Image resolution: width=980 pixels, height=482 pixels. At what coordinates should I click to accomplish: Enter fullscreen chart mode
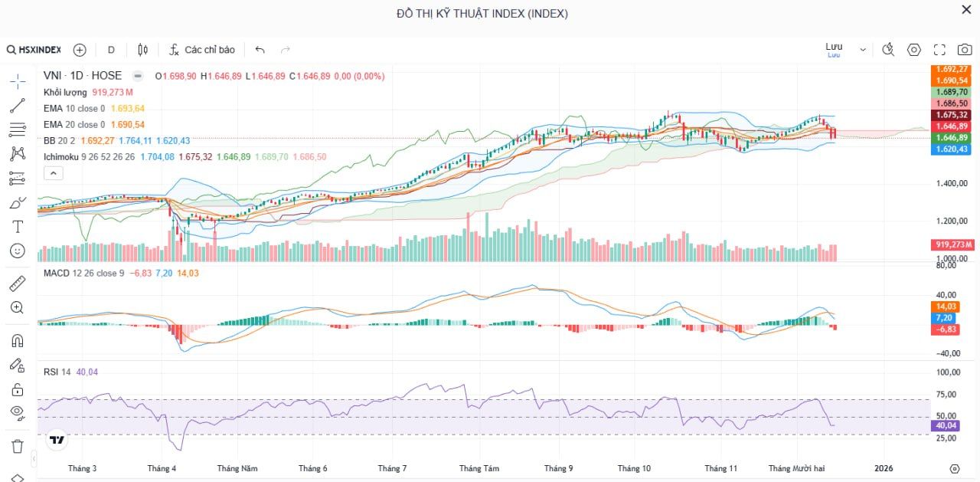(x=939, y=49)
